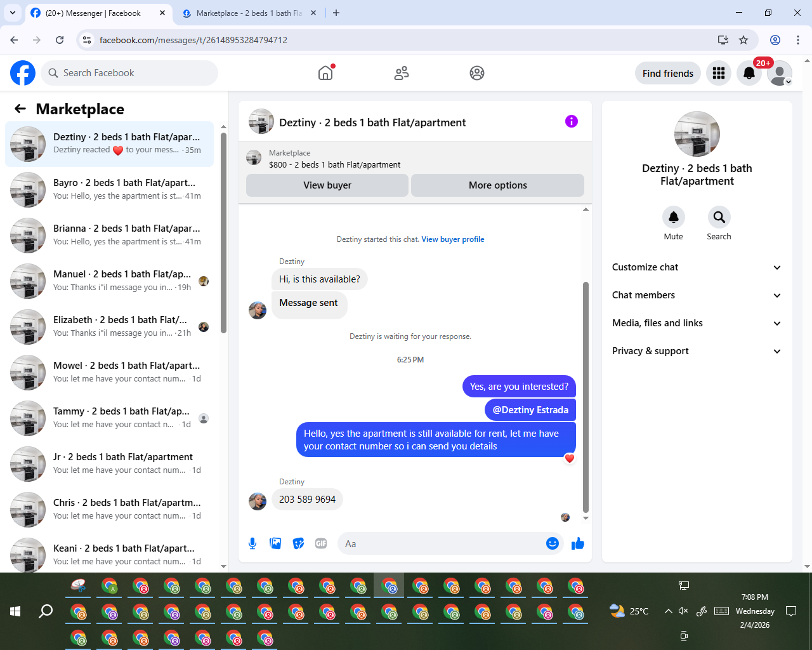The height and width of the screenshot is (650, 812).
Task: Click the conversation list scrollbar
Action: click(223, 233)
